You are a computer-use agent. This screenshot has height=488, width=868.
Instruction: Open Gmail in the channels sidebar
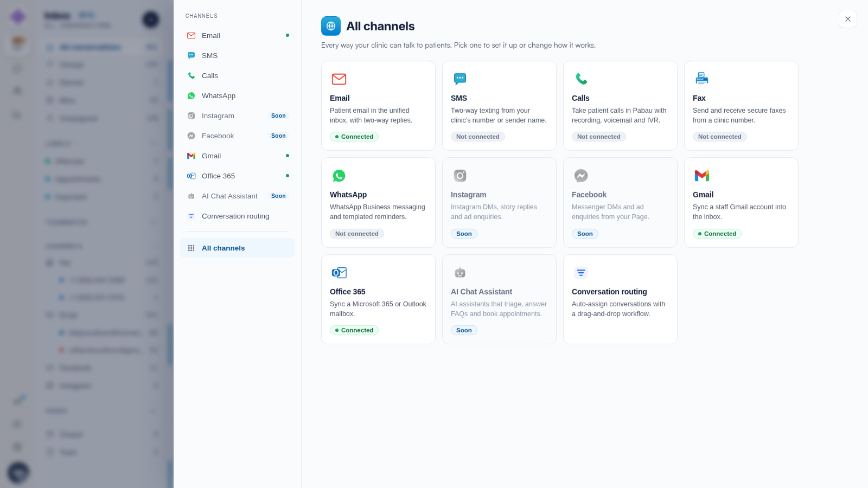(x=238, y=156)
